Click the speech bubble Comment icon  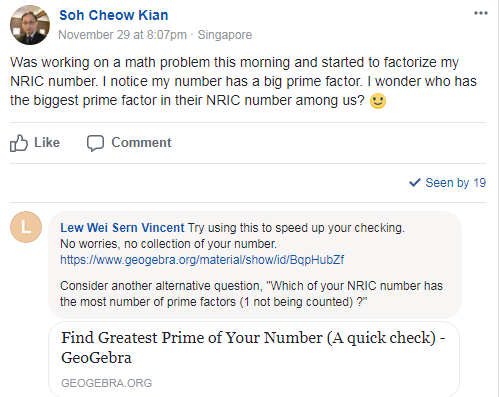(95, 143)
